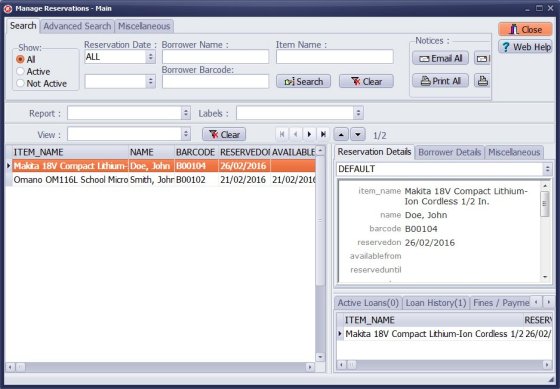Click the Item Name input field
The image size is (560, 389).
[335, 57]
